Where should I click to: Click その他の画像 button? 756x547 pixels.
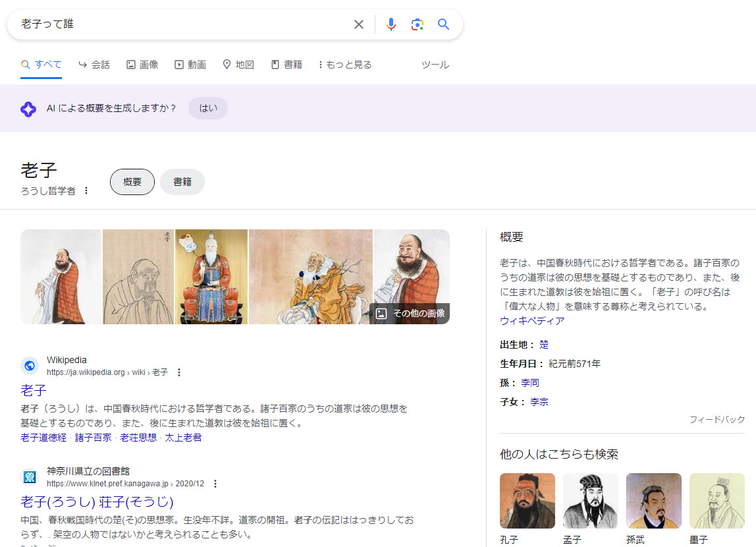coord(410,314)
